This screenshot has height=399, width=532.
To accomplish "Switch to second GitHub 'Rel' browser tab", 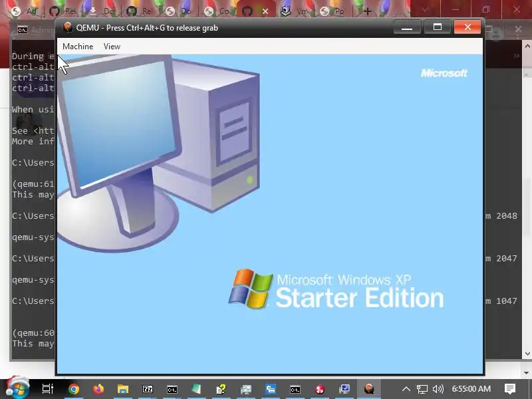I will pyautogui.click(x=140, y=11).
